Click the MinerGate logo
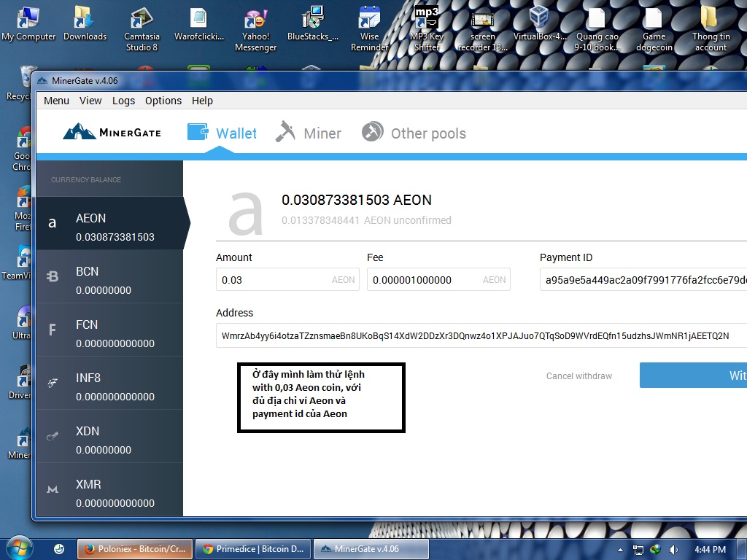747x560 pixels. coord(112,132)
